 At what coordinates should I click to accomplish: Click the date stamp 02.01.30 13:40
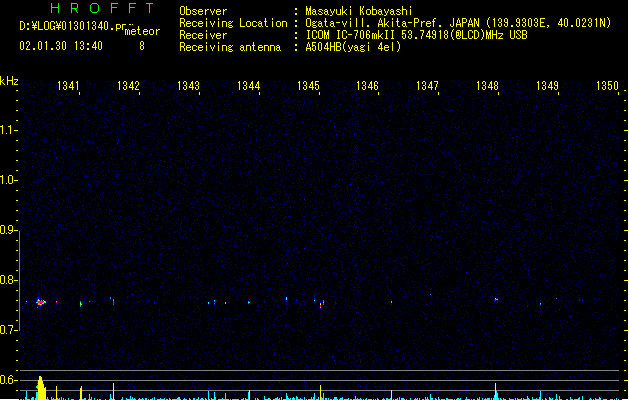tap(61, 46)
